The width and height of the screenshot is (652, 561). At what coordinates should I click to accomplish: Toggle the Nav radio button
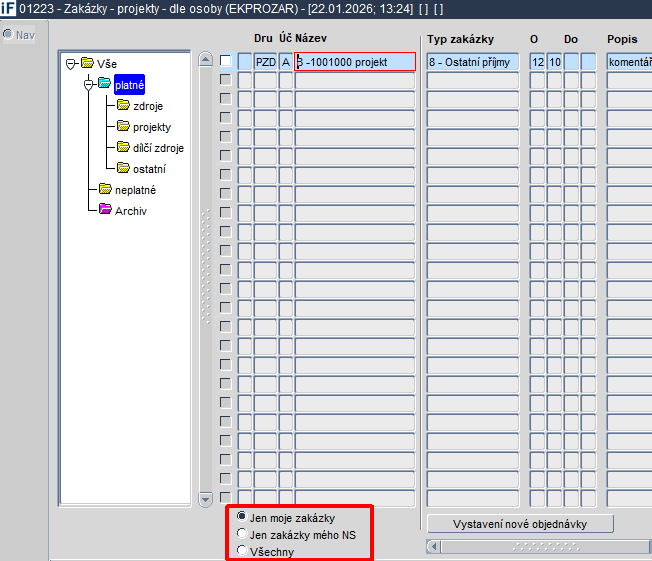click(x=8, y=34)
